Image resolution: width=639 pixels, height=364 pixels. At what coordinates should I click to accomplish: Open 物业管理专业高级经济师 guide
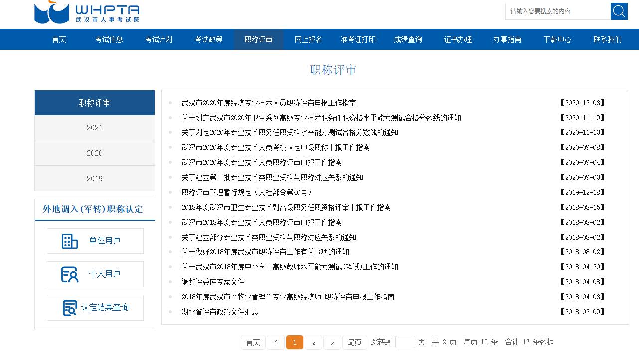click(288, 297)
